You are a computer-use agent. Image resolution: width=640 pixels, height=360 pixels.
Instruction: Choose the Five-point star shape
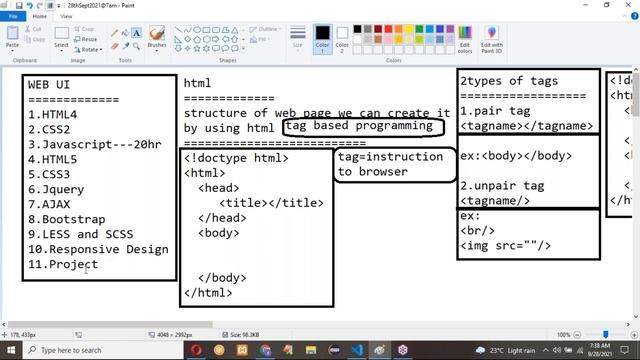tap(197, 49)
